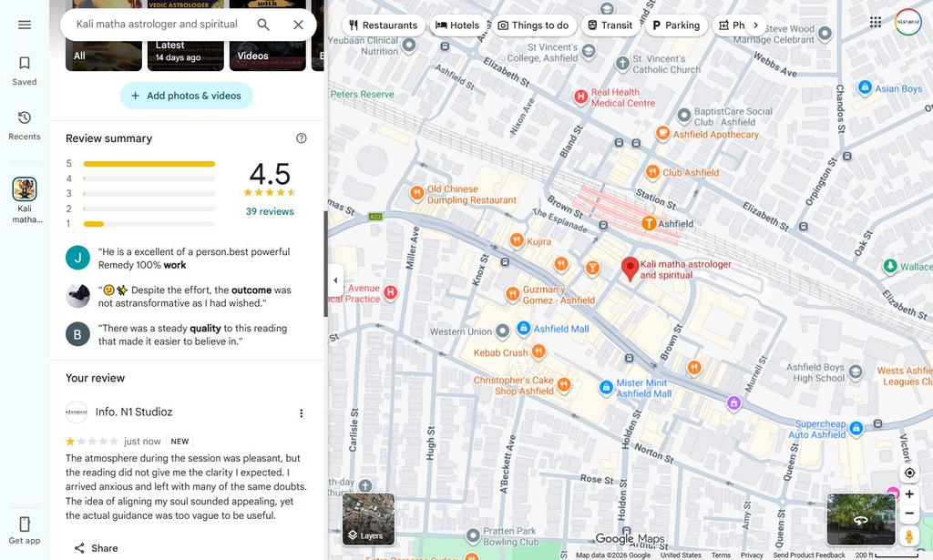Select Transit category chip

point(610,25)
